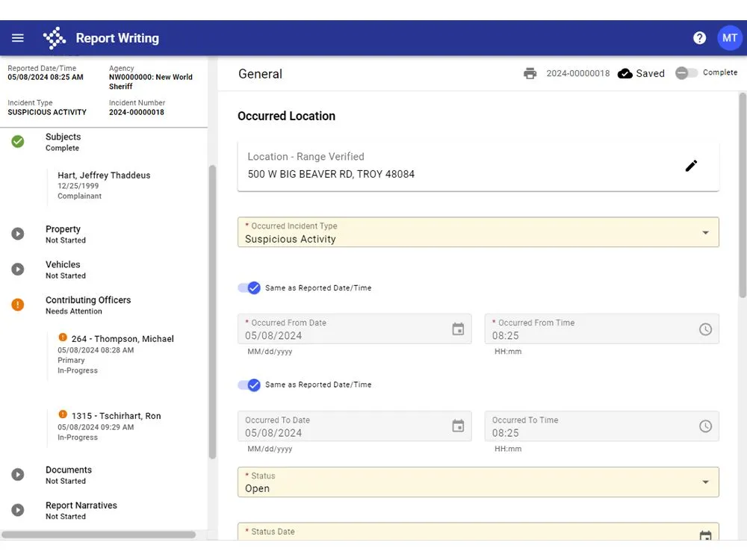Toggle the report Complete switch
Image resolution: width=747 pixels, height=560 pixels.
(686, 73)
